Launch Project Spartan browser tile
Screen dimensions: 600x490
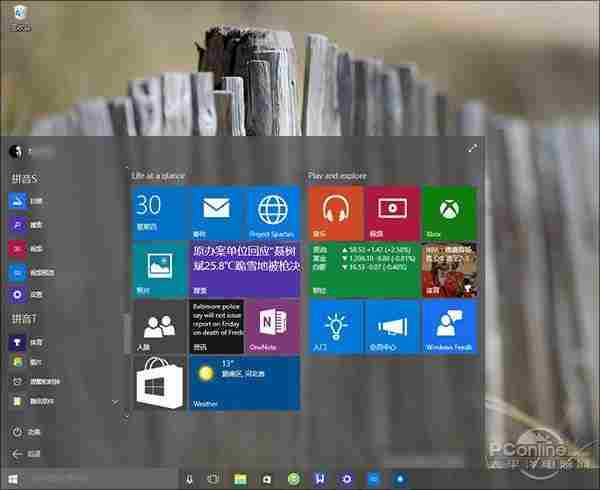pyautogui.click(x=273, y=214)
